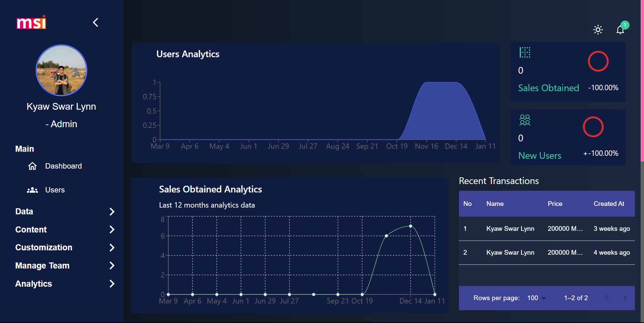Click the price in transaction row 2
The image size is (644, 323).
565,252
